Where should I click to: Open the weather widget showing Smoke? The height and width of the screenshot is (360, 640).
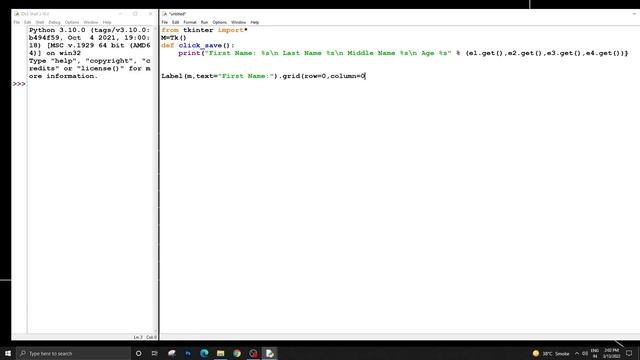point(551,353)
